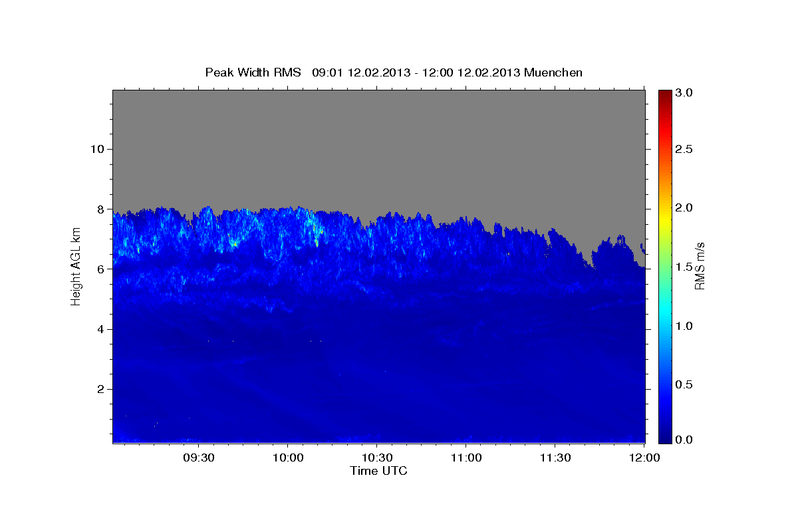The image size is (798, 532).
Task: Click the colorbar value '1.5'
Action: [x=685, y=267]
